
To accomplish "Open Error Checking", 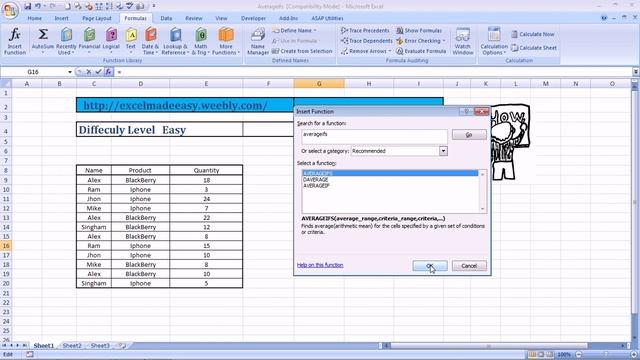I will [420, 41].
